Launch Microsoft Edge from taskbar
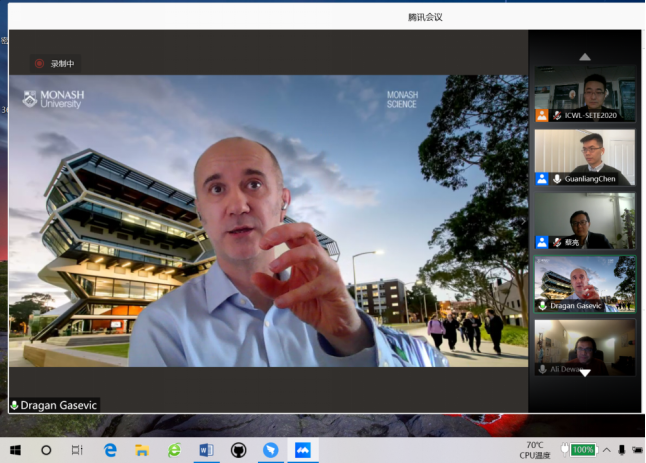Screen dimensions: 646x463 click(x=110, y=450)
